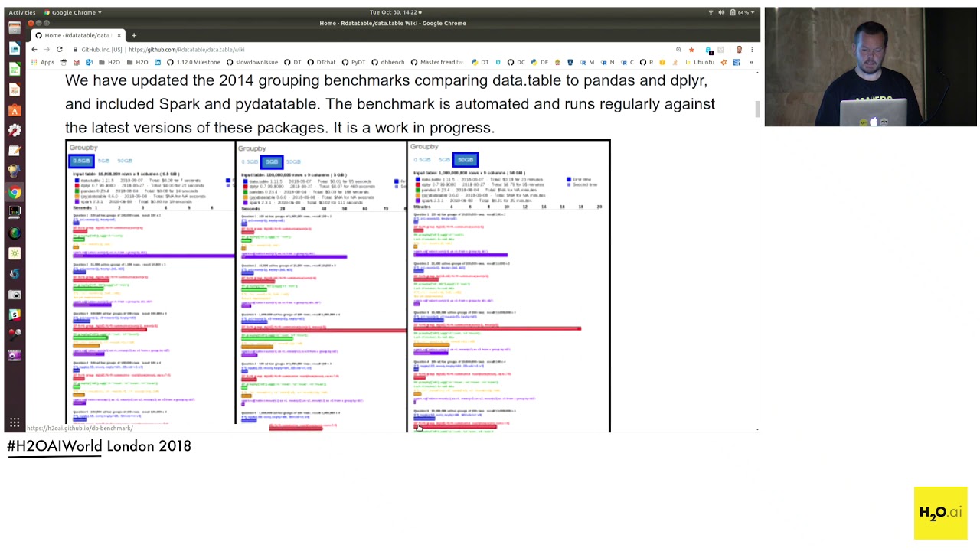Click the zoom magnifier icon in address bar

pos(678,50)
